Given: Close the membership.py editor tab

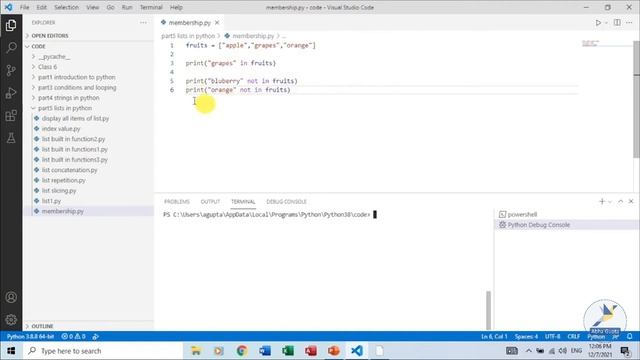Looking at the screenshot, I should pyautogui.click(x=217, y=23).
